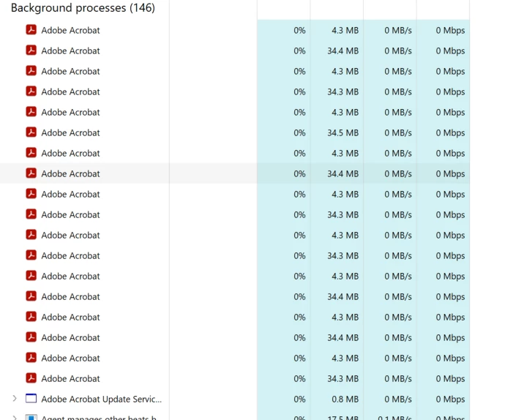Screen dimensions: 516x420
Task: Select the Adobe Acrobat name in the 34.5 MB row
Action: (x=70, y=133)
